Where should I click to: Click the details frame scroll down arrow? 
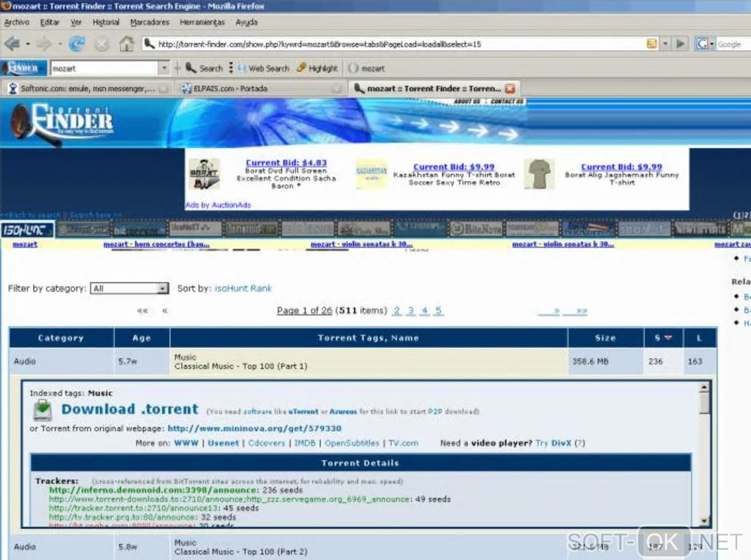tap(704, 521)
